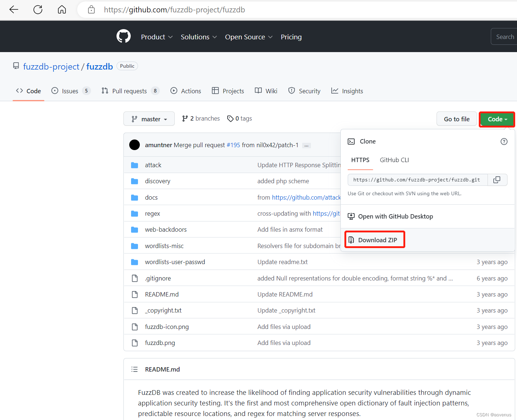Click the attack folder icon
The height and width of the screenshot is (420, 517).
135,165
